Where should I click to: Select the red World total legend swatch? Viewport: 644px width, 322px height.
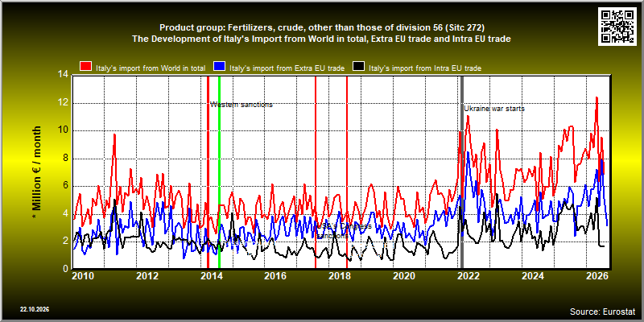(85, 67)
